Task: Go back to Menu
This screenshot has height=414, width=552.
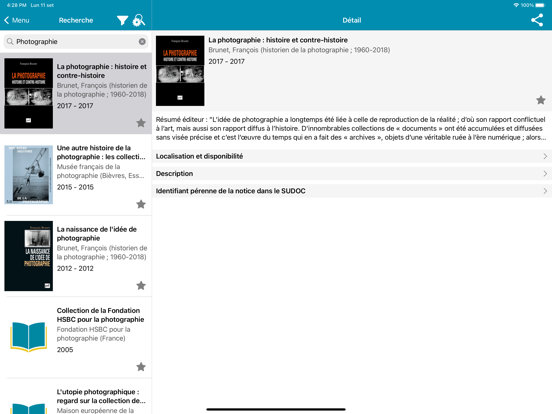Action: point(17,20)
